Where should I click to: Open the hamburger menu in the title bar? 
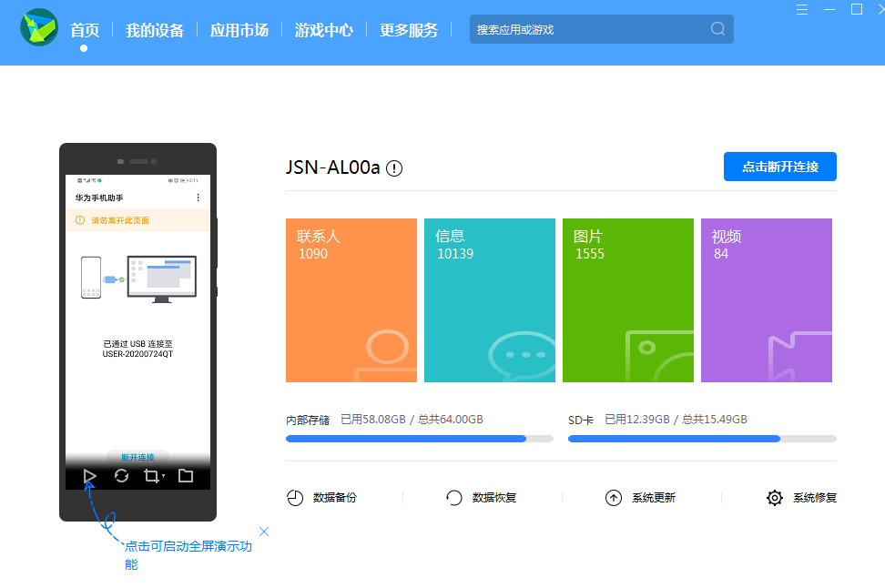(x=801, y=9)
